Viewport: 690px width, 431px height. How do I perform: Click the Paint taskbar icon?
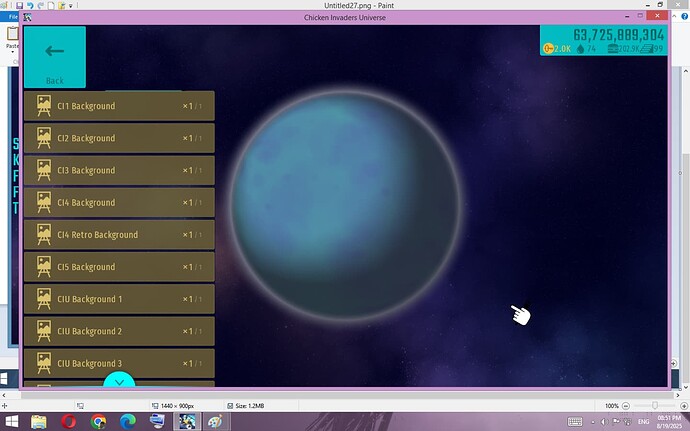click(215, 422)
